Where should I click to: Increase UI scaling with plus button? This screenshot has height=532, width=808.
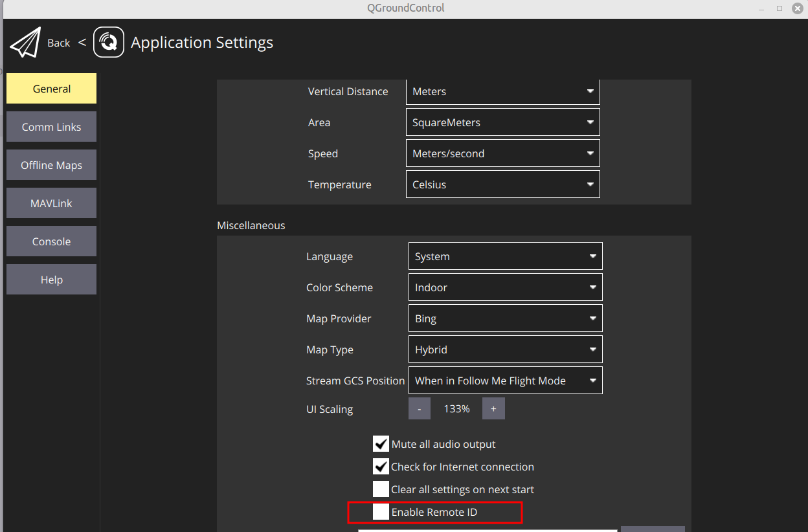[x=493, y=408]
